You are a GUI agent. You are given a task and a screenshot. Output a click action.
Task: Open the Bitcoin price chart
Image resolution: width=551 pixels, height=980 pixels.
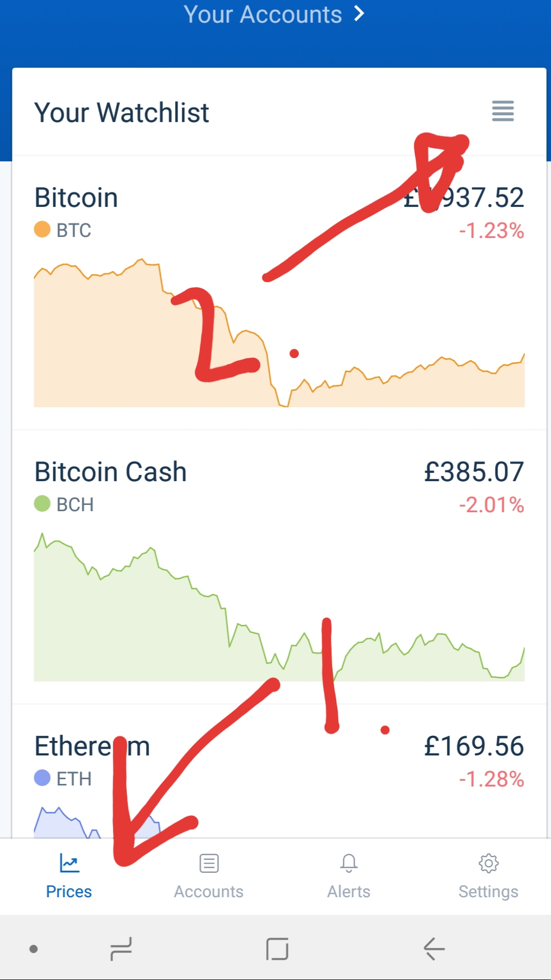(x=279, y=333)
